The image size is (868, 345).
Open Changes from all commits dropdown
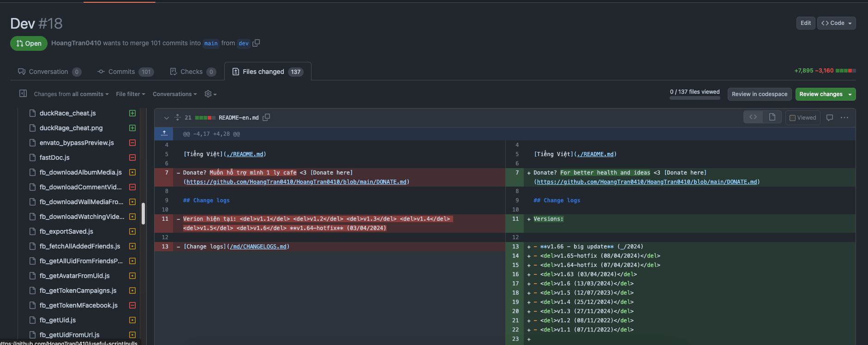click(71, 94)
